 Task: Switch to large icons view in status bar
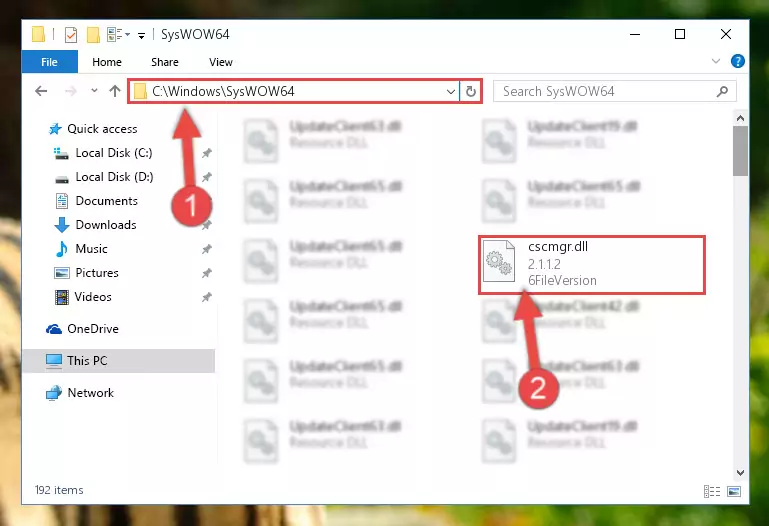[x=734, y=491]
